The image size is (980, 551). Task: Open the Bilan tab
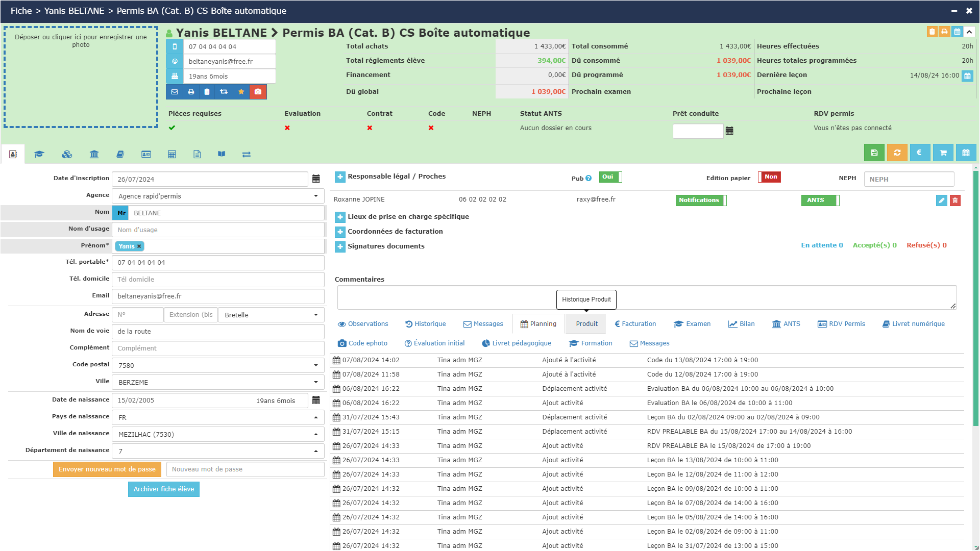[x=741, y=324]
